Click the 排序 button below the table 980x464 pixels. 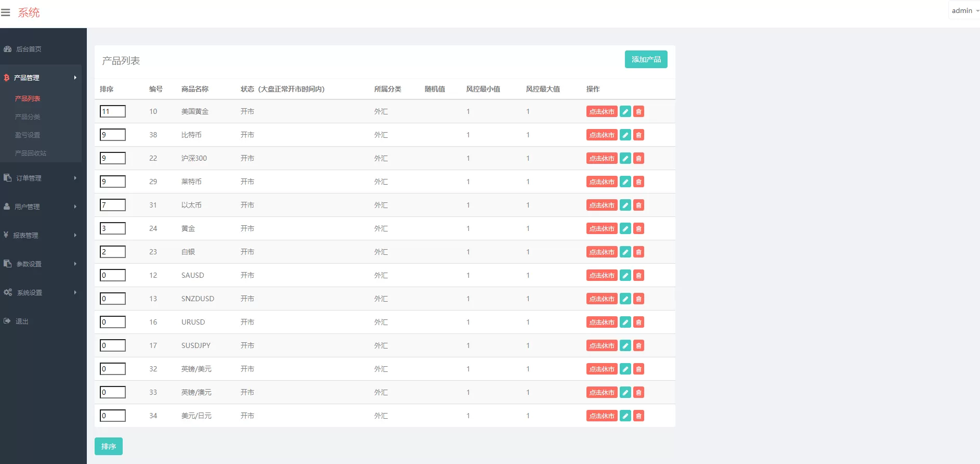click(x=108, y=446)
